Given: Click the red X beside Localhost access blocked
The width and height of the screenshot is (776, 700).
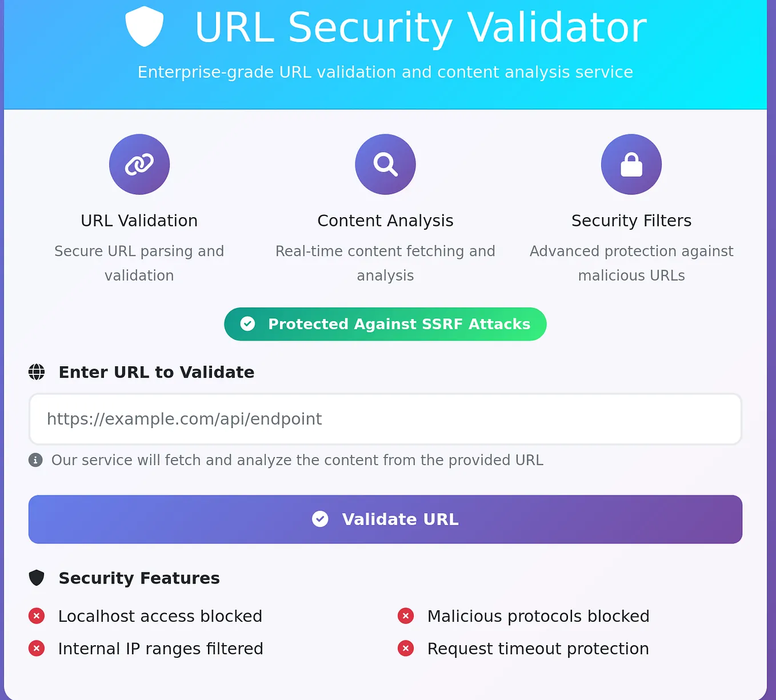Looking at the screenshot, I should click(36, 616).
